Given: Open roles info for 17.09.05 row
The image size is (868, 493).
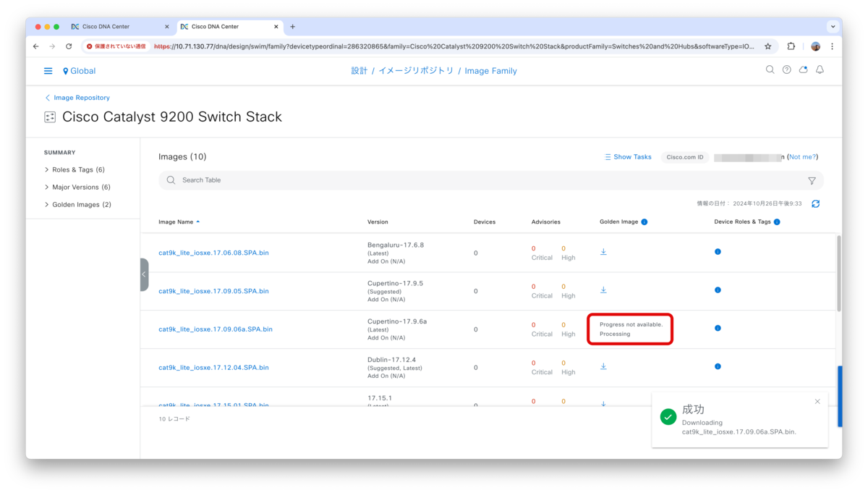Looking at the screenshot, I should tap(718, 290).
